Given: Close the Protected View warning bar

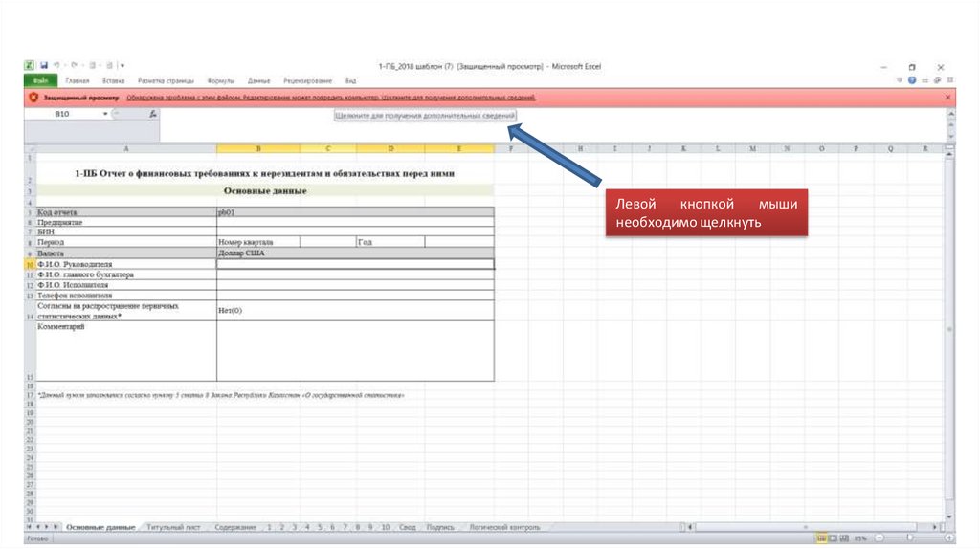Looking at the screenshot, I should [948, 98].
